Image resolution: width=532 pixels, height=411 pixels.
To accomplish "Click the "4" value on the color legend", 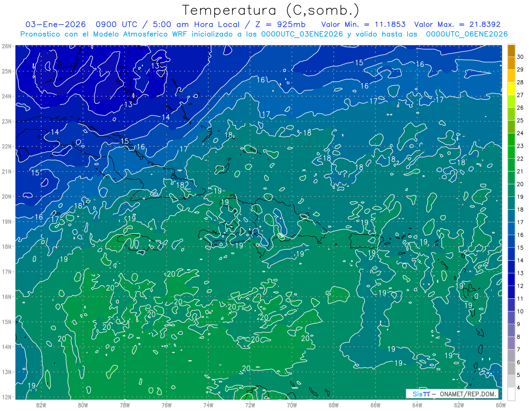I will click(519, 388).
